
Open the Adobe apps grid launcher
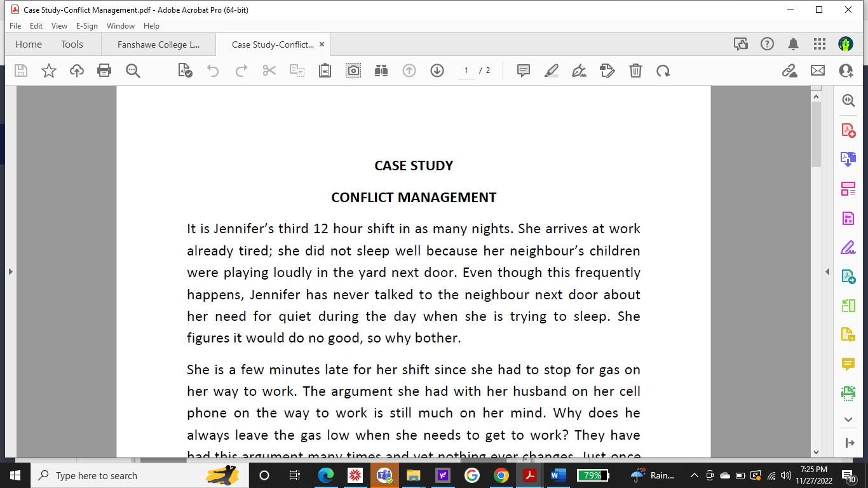[820, 44]
